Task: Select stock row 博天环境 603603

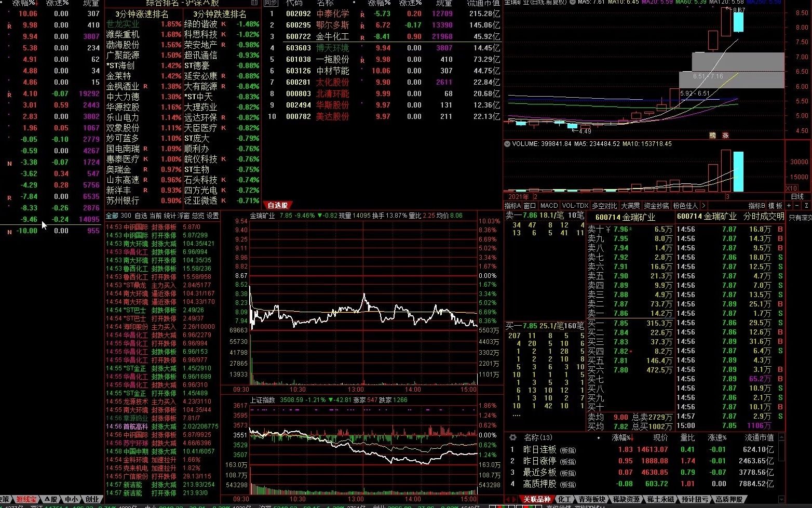Action: point(382,48)
